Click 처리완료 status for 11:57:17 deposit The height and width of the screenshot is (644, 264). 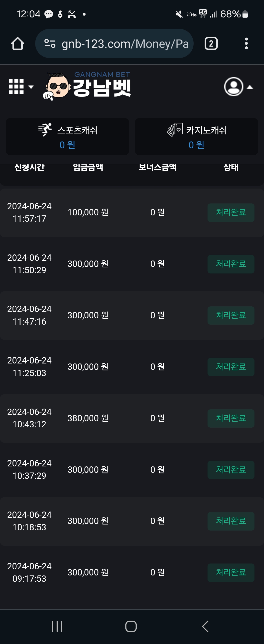click(x=231, y=212)
